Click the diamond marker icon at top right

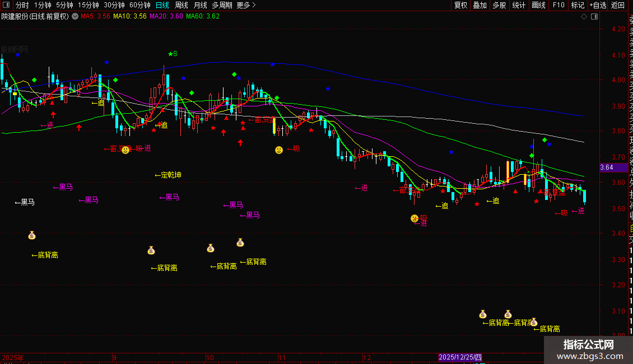pos(584,17)
